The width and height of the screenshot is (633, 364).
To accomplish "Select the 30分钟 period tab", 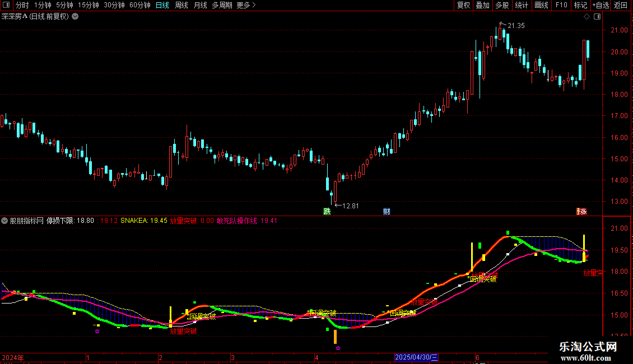I will pos(114,5).
